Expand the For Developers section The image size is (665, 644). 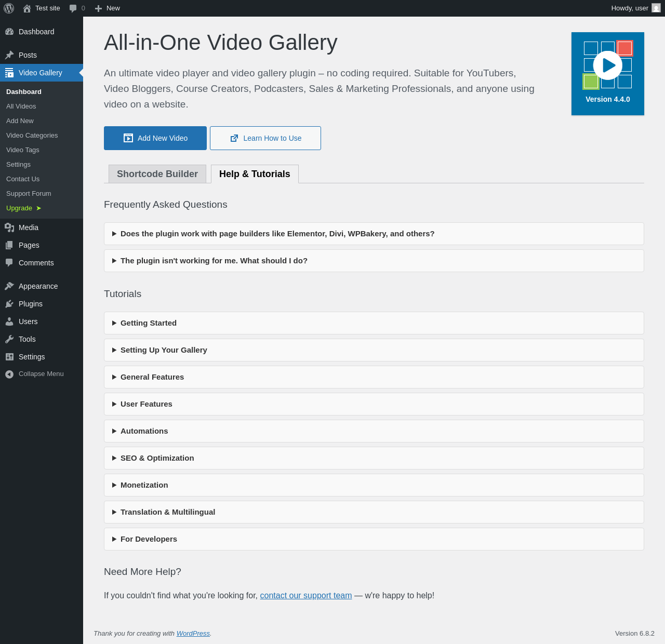pos(374,539)
